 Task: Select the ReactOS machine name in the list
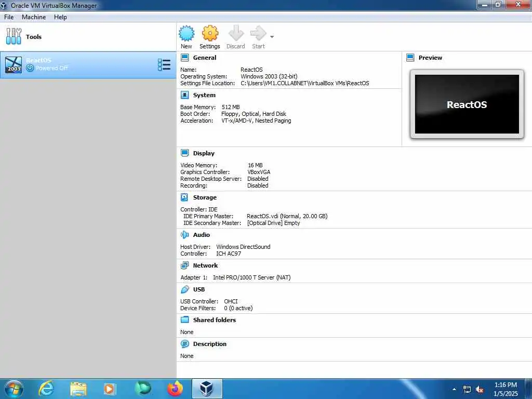pyautogui.click(x=38, y=60)
